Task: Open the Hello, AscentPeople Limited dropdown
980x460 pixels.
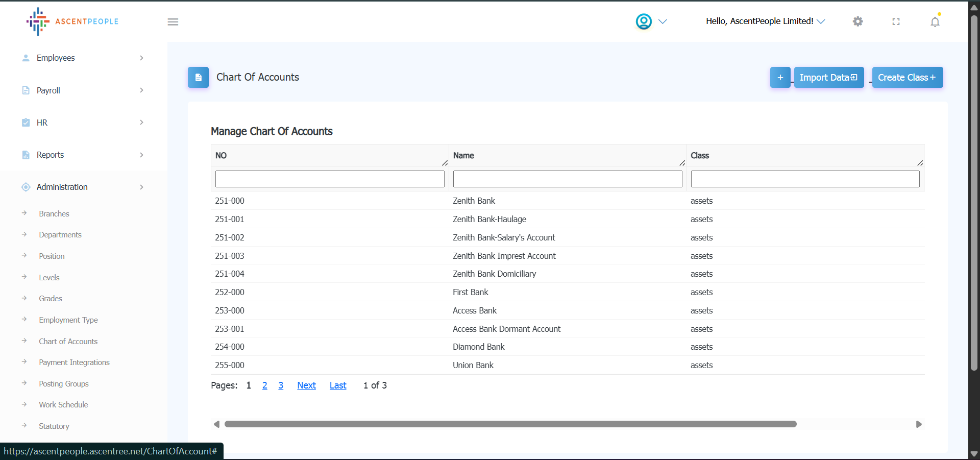Action: [x=765, y=21]
